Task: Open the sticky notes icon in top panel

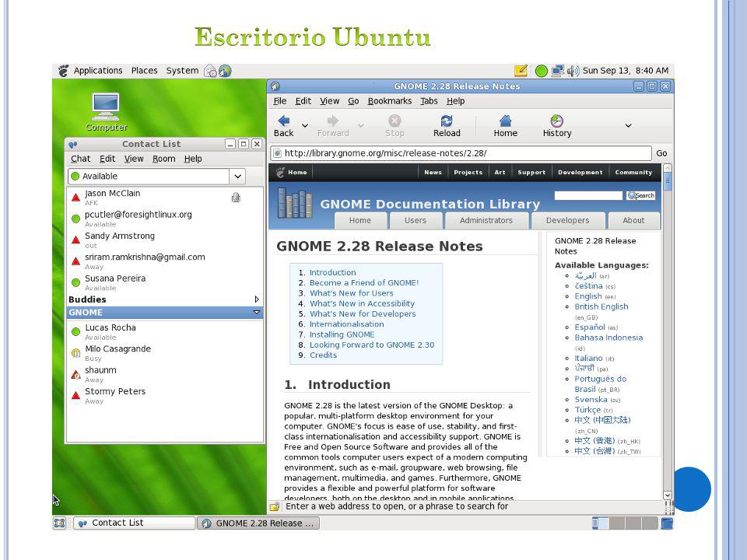Action: (521, 71)
